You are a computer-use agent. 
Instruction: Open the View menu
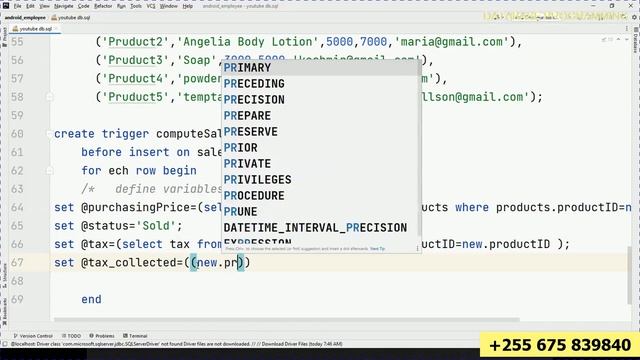[x=44, y=6]
